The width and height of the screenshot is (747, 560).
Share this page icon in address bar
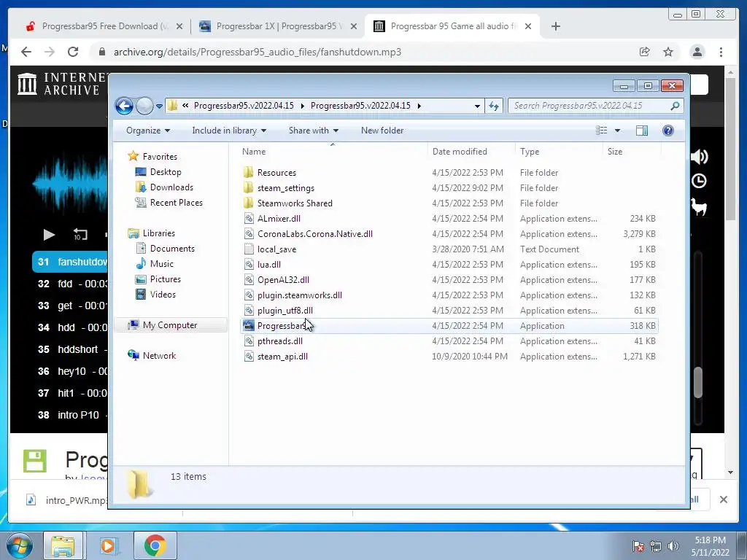[x=644, y=52]
